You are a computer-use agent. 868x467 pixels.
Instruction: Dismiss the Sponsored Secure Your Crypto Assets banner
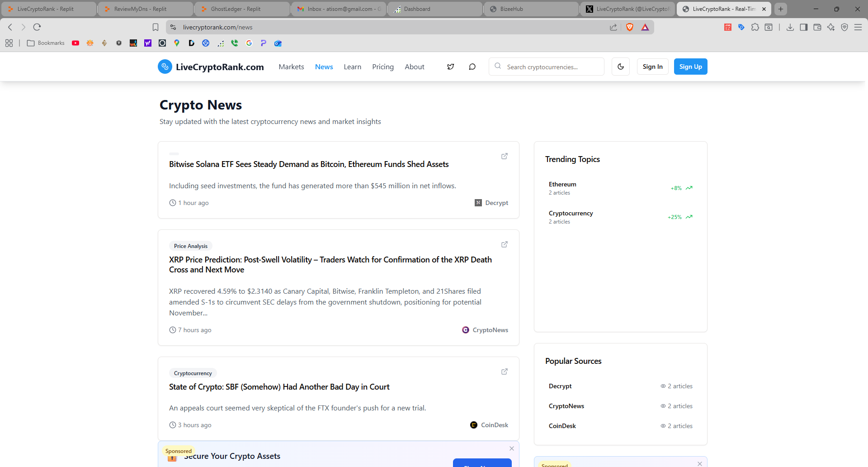pyautogui.click(x=511, y=448)
